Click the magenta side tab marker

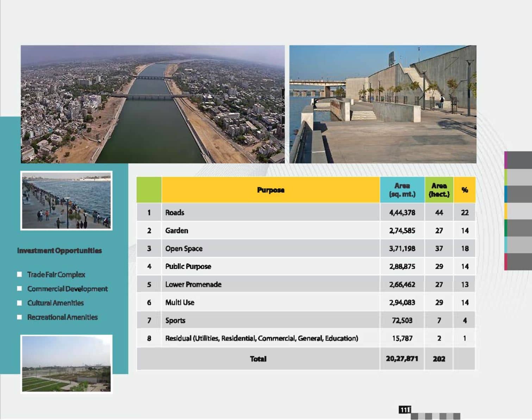506,160
